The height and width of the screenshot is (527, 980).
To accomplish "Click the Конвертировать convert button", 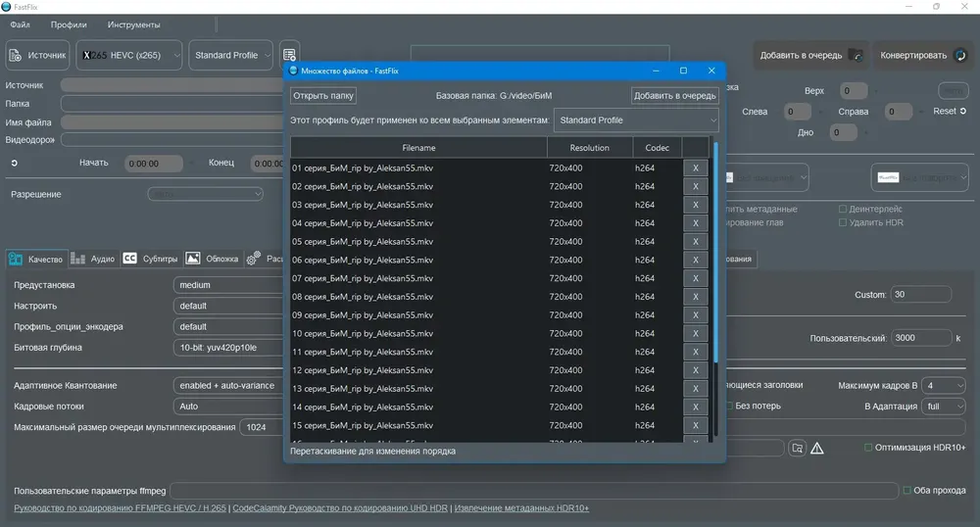I will [x=923, y=55].
